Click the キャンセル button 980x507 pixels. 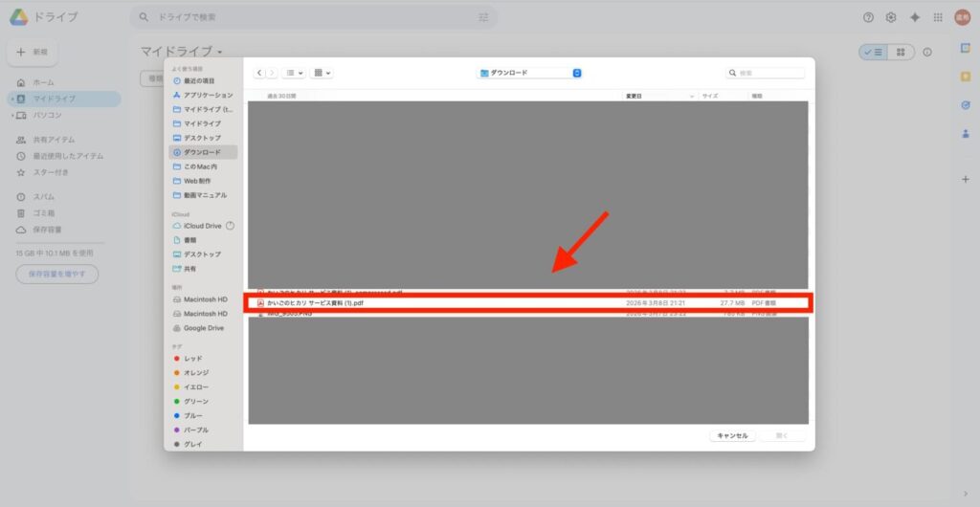point(732,435)
